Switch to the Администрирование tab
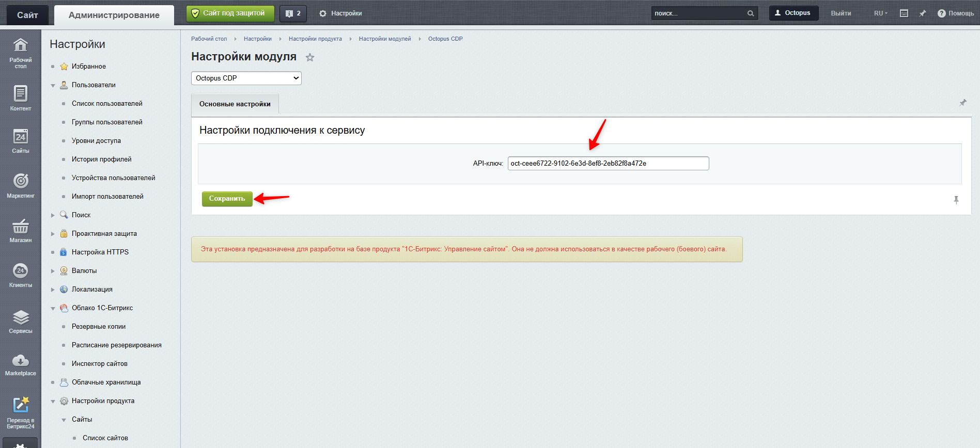The width and height of the screenshot is (980, 448). (x=114, y=15)
